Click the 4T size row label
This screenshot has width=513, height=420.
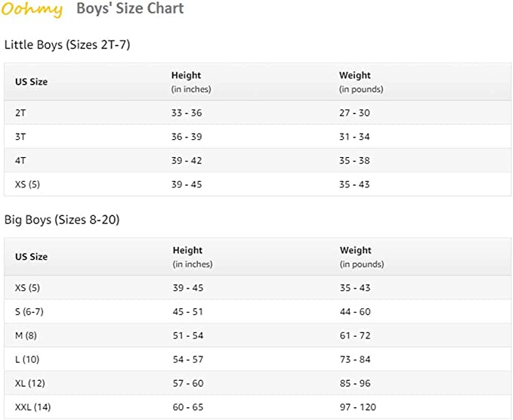[x=21, y=160]
